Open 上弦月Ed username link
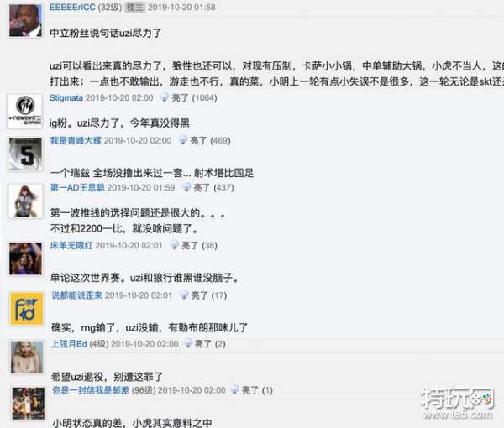Viewport: 504px width, 428px height. pyautogui.click(x=69, y=344)
